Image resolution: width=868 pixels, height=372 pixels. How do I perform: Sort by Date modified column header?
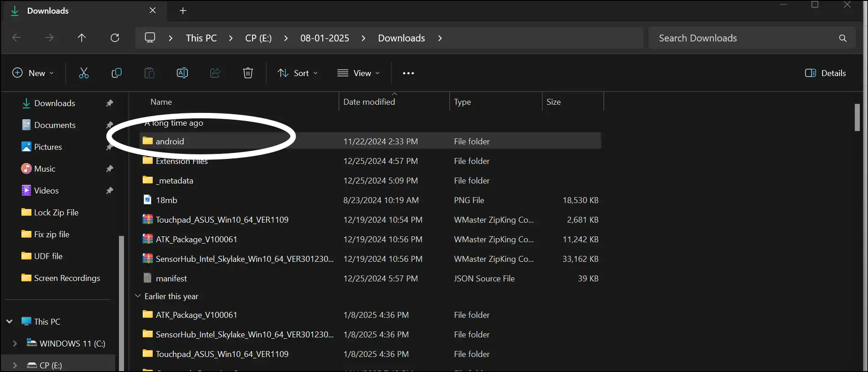(369, 102)
